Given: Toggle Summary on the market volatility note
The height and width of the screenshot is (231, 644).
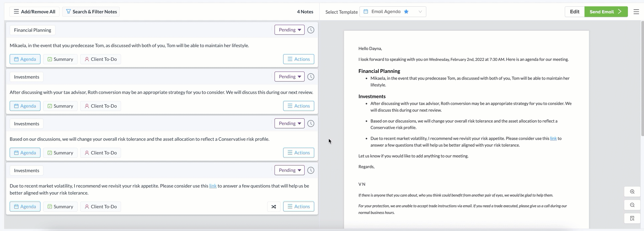Looking at the screenshot, I should click(60, 207).
